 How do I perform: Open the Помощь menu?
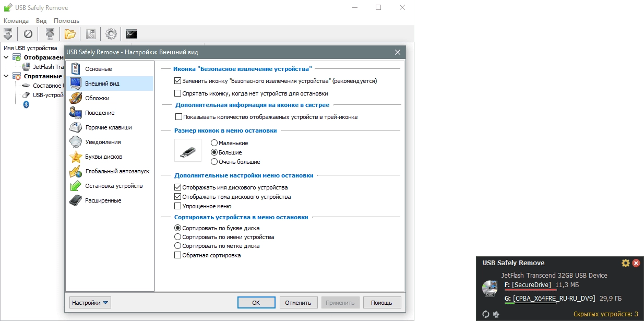[x=67, y=21]
